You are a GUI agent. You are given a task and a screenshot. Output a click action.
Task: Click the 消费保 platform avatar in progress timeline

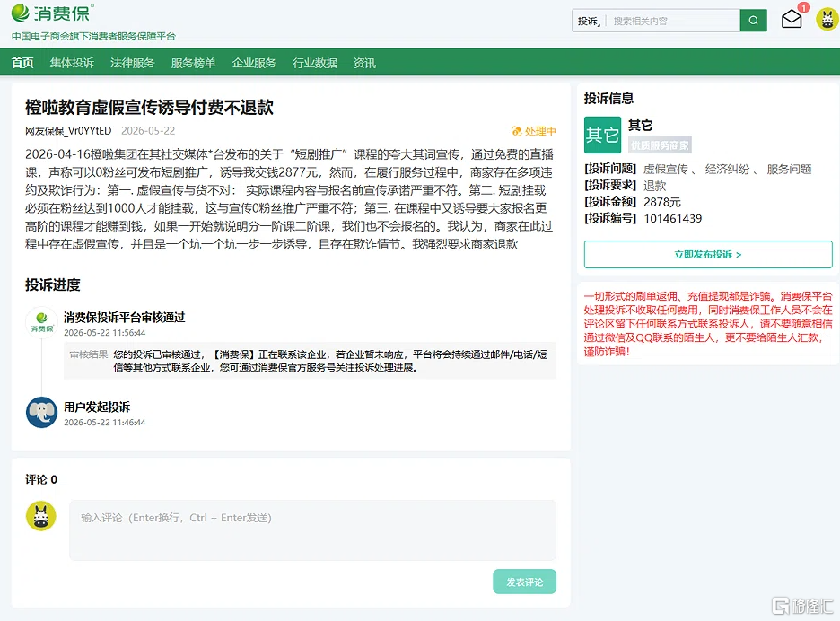(42, 322)
